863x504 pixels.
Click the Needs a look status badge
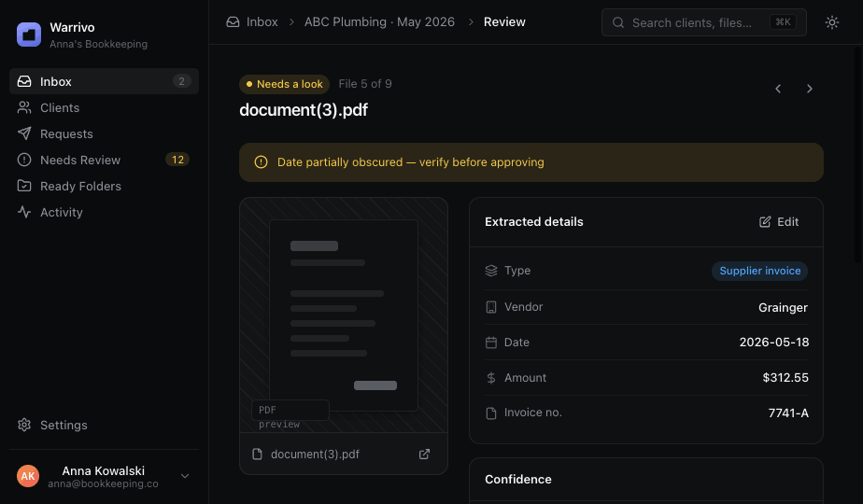284,84
